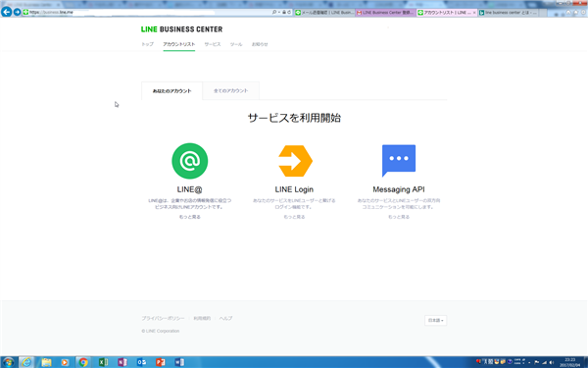
Task: Switch to the あなたのアカウント tab
Action: point(171,91)
